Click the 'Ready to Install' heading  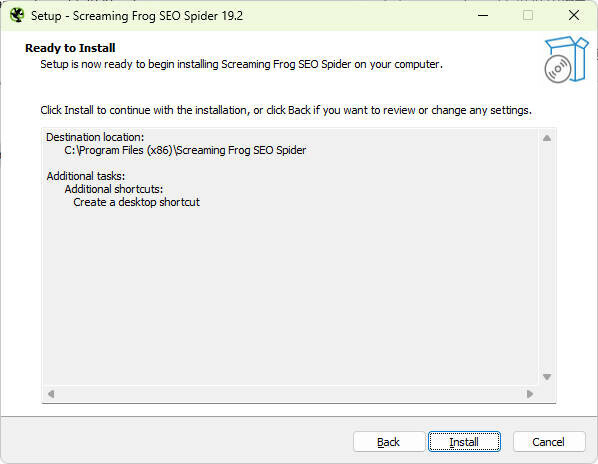pos(70,48)
